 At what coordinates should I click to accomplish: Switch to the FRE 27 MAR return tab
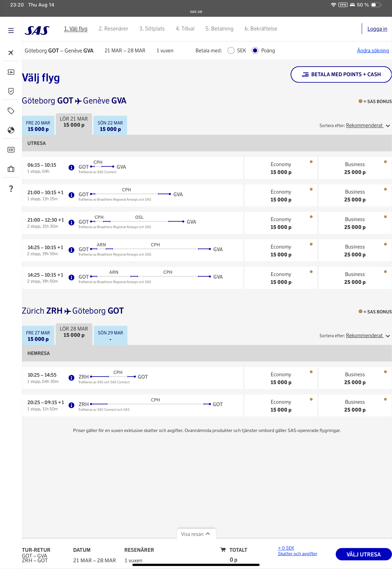(38, 336)
